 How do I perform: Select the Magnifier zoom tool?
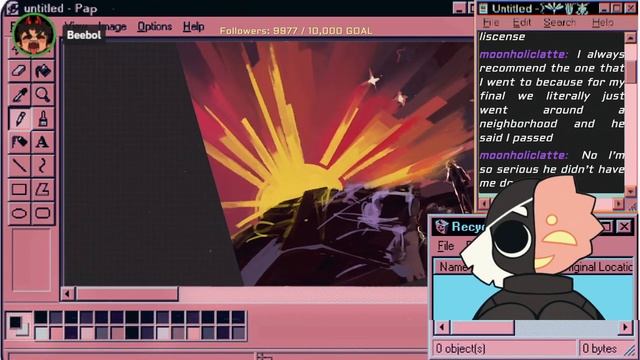(42, 94)
